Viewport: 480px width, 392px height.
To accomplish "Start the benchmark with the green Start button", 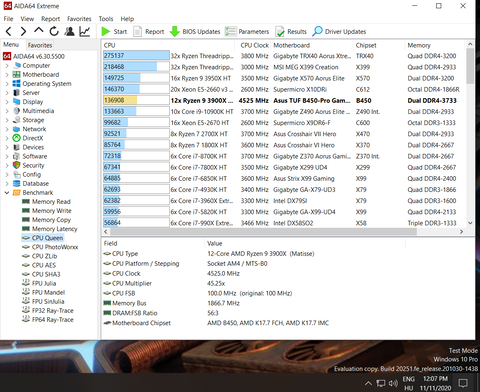I will pyautogui.click(x=114, y=31).
